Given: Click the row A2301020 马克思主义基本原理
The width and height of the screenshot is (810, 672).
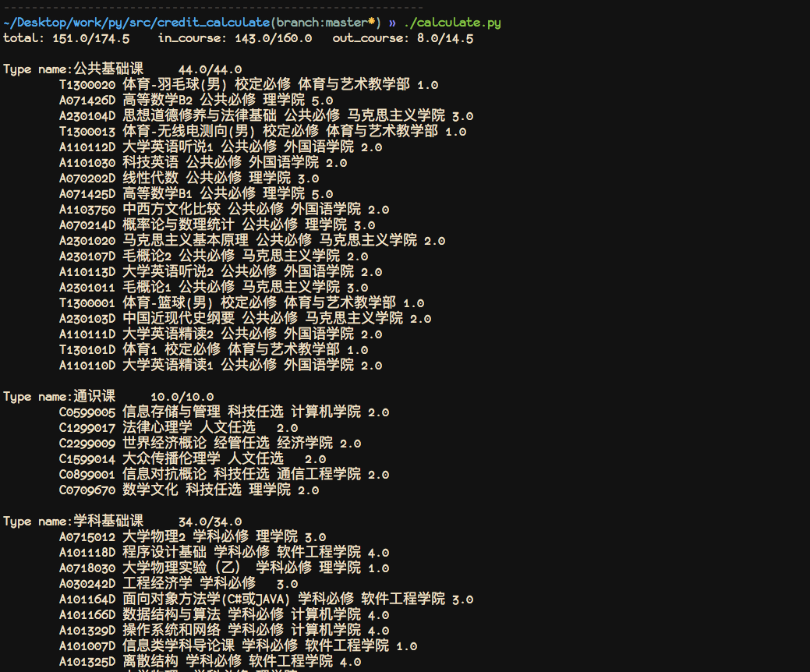Looking at the screenshot, I should coord(253,241).
